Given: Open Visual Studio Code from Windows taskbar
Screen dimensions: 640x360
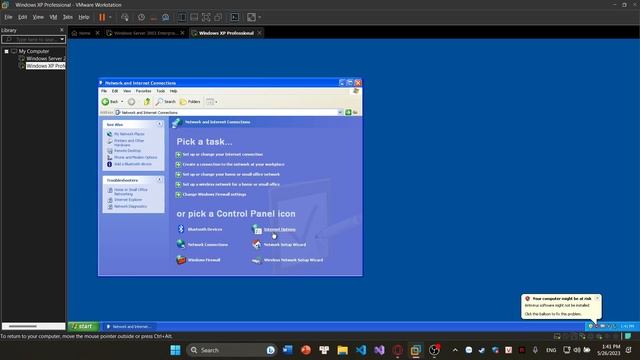Looking at the screenshot, I should click(x=361, y=350).
